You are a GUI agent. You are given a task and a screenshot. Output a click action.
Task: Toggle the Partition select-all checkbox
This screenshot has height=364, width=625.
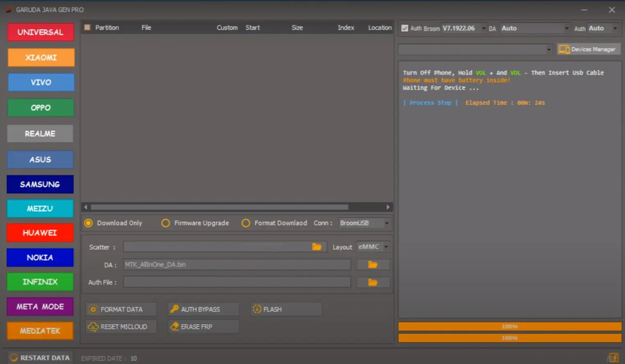pyautogui.click(x=87, y=27)
